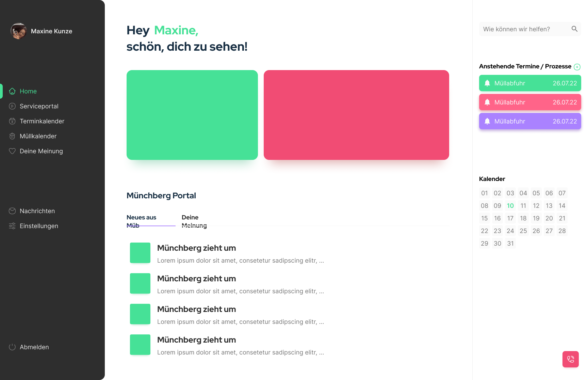
Task: Select the Neues aus tab
Action: point(141,221)
